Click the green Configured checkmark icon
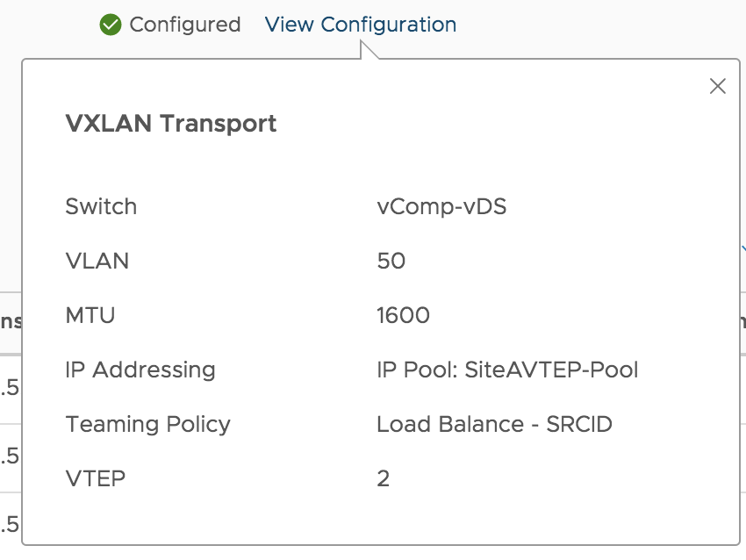The height and width of the screenshot is (560, 746). [111, 25]
